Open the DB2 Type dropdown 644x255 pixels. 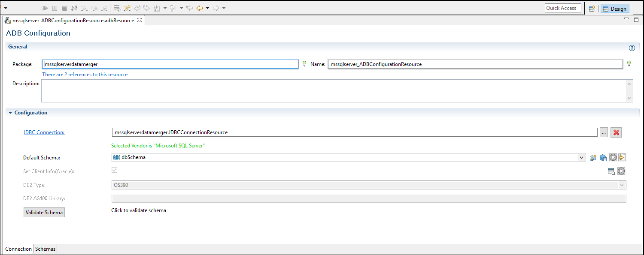pos(621,185)
